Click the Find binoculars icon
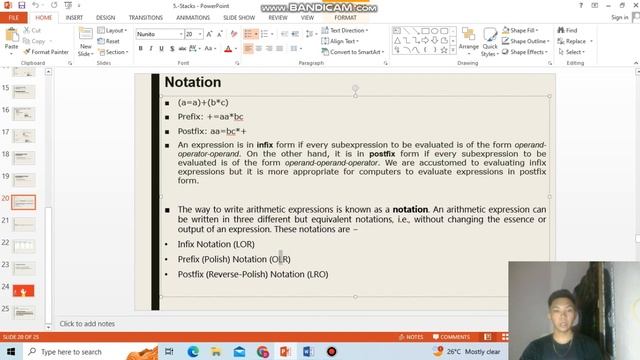 [561, 31]
